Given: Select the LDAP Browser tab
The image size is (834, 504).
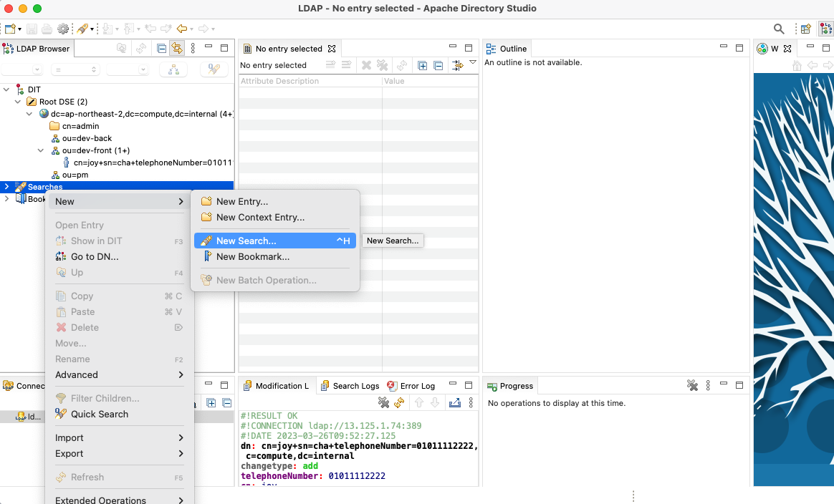Looking at the screenshot, I should 36,49.
